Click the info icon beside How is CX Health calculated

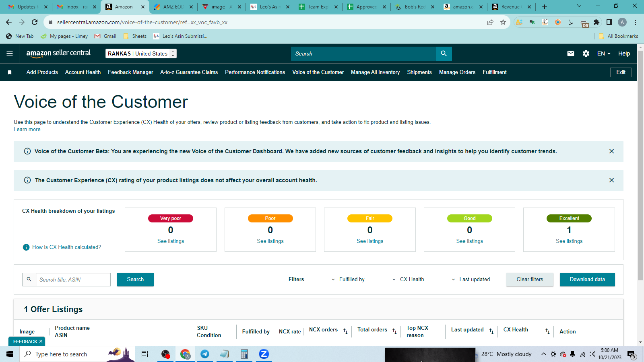pyautogui.click(x=26, y=247)
